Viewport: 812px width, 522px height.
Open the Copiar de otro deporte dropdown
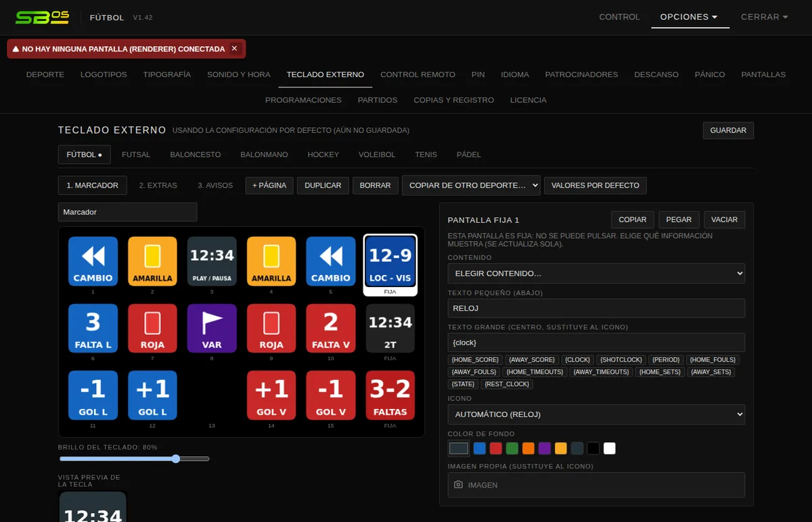tap(471, 186)
